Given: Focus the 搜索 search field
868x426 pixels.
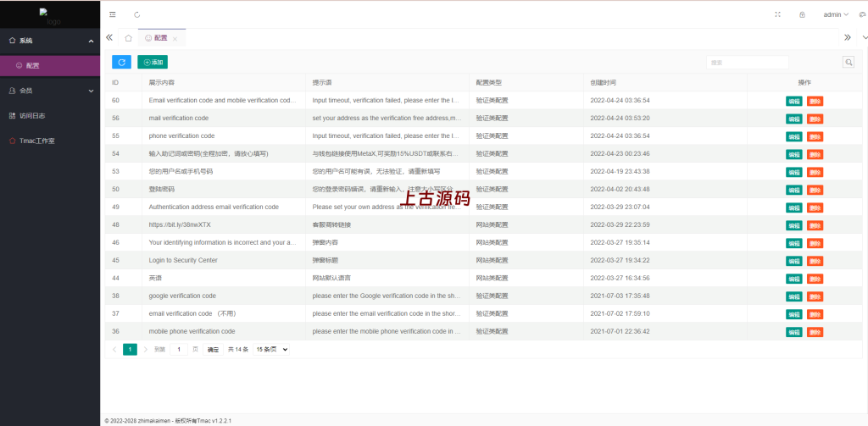Looking at the screenshot, I should tap(748, 63).
